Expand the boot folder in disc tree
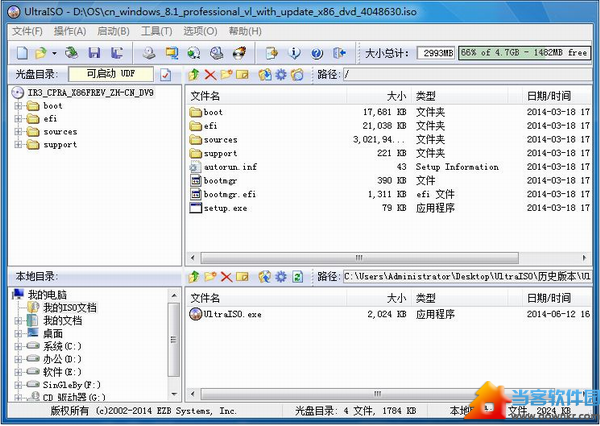The height and width of the screenshot is (426, 600). click(x=18, y=106)
